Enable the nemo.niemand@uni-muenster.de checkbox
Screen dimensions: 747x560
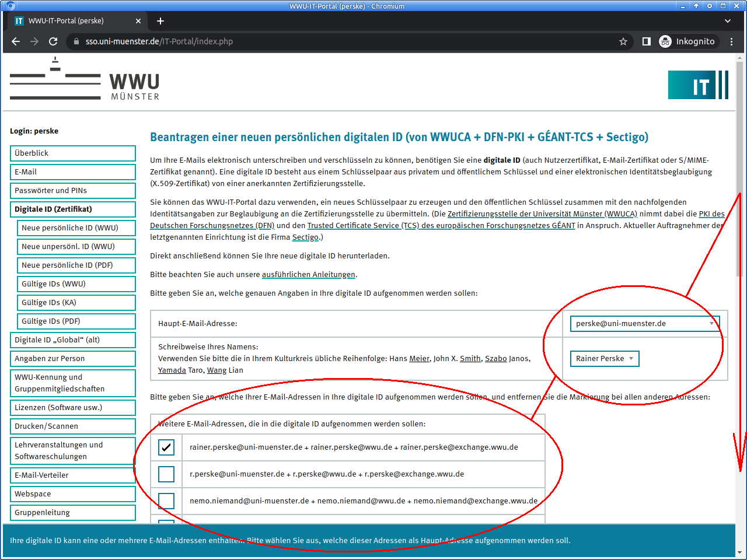tap(166, 501)
